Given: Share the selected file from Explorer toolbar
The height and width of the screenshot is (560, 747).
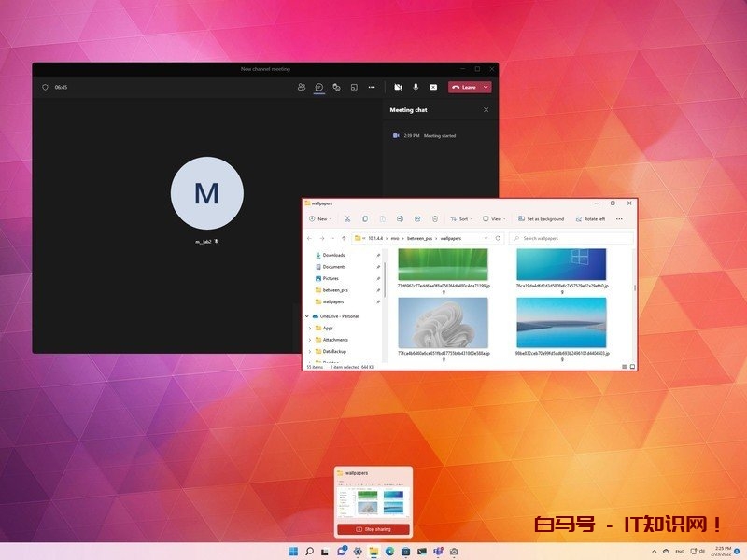Looking at the screenshot, I should pyautogui.click(x=417, y=219).
